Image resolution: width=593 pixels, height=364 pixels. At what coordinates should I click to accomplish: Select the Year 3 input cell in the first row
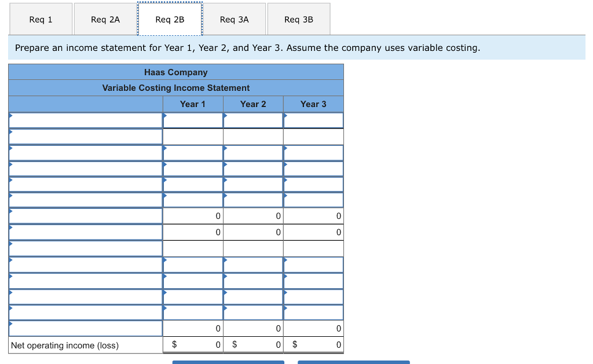tap(313, 120)
